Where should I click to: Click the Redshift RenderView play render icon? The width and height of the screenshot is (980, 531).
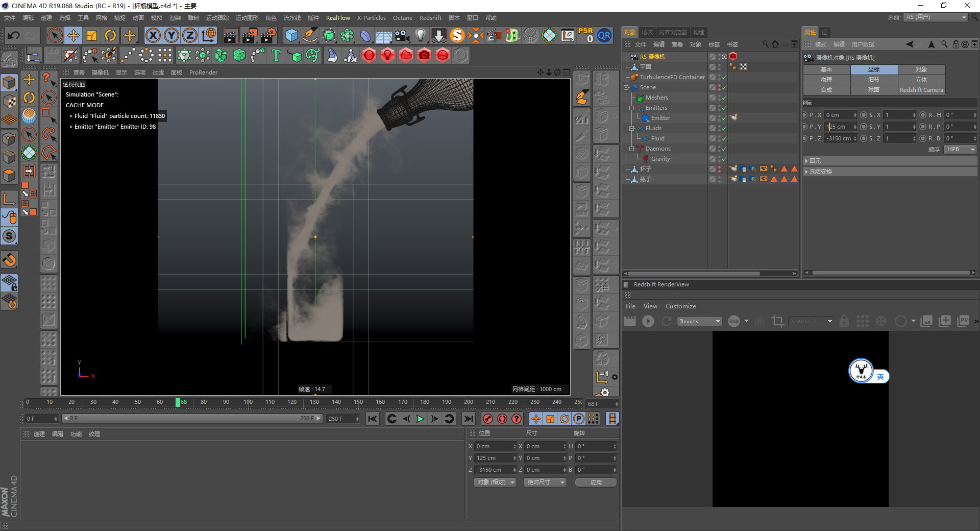(x=648, y=321)
